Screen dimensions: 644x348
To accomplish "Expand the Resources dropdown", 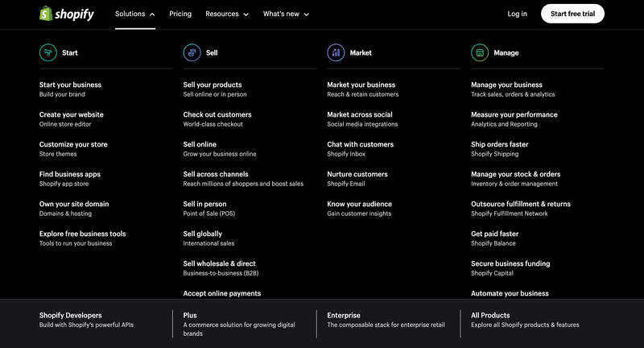I will (227, 14).
